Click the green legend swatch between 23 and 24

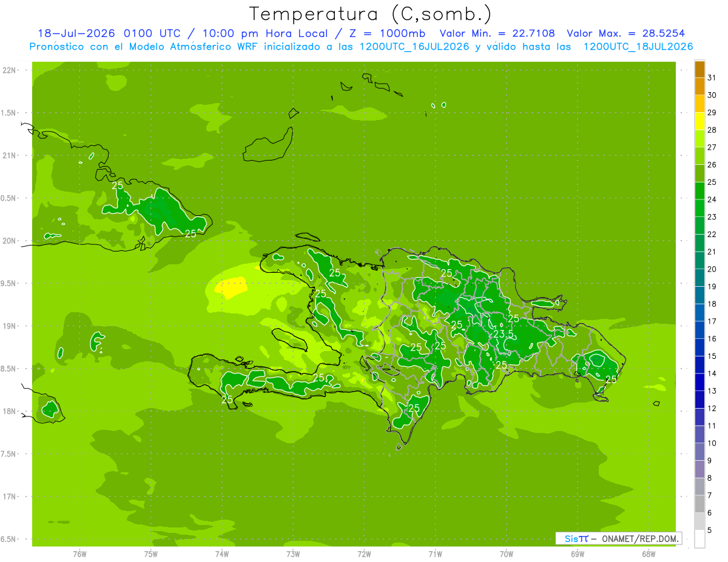(x=699, y=208)
